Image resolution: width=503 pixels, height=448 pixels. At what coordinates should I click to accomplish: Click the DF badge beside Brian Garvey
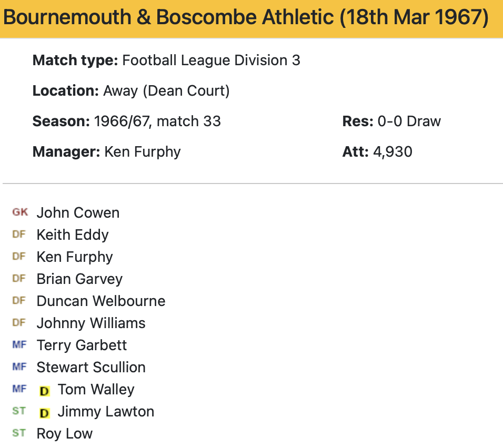coord(19,279)
